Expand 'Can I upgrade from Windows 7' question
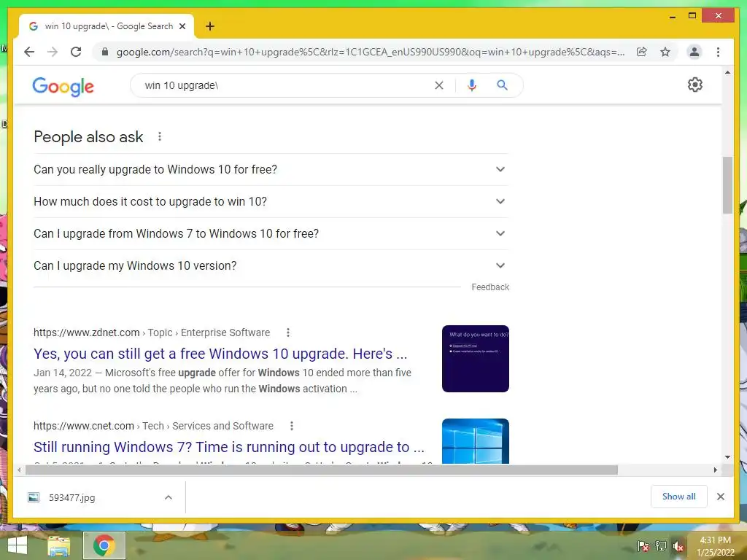 [271, 233]
